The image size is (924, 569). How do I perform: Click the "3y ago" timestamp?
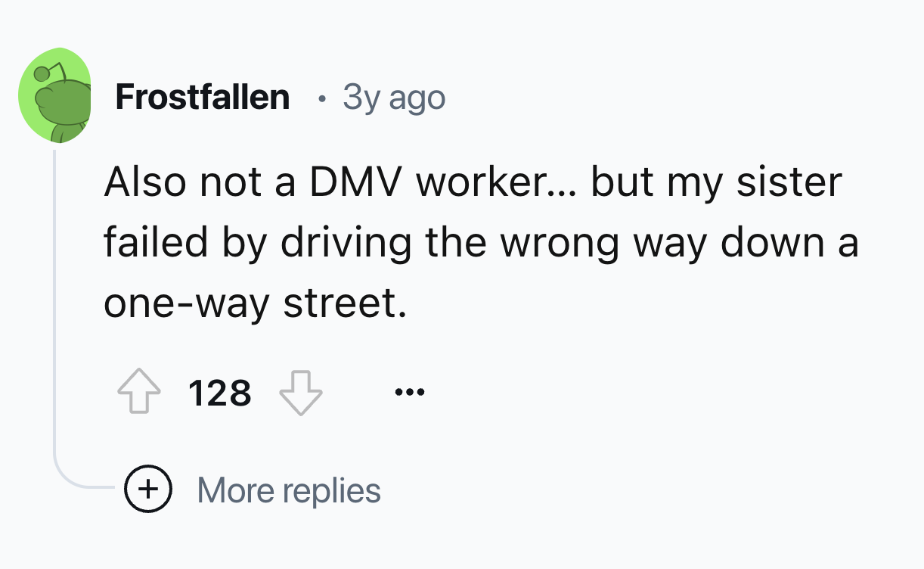coord(393,98)
